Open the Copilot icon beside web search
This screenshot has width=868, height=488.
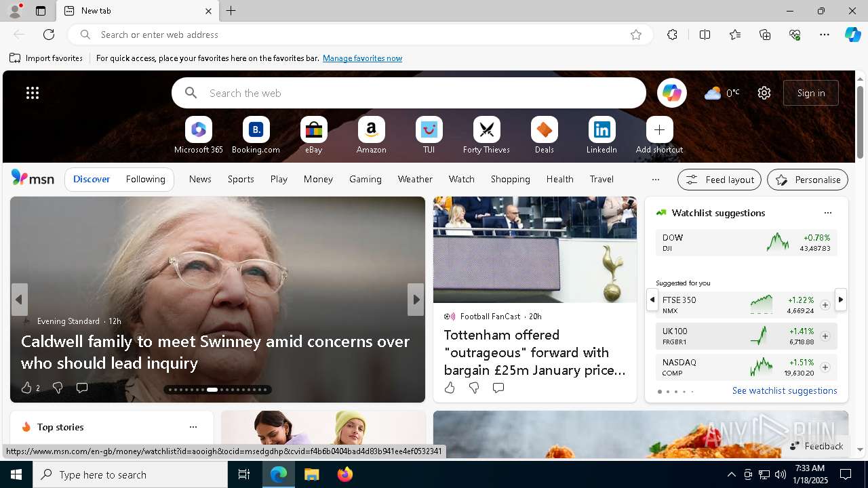[x=671, y=93]
